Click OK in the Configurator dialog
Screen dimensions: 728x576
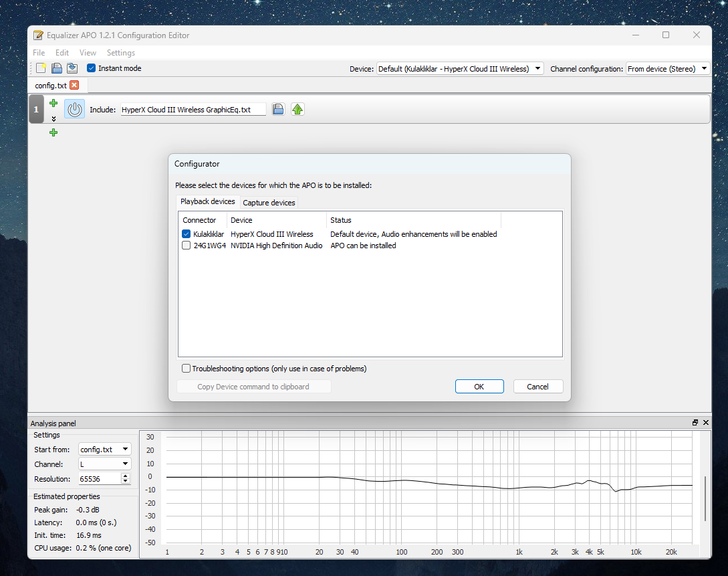coord(479,387)
